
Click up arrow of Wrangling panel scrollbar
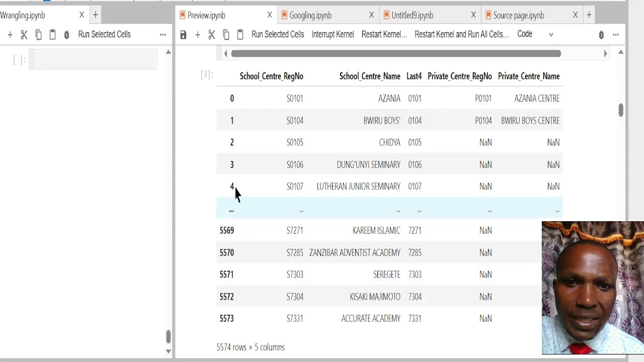[169, 52]
